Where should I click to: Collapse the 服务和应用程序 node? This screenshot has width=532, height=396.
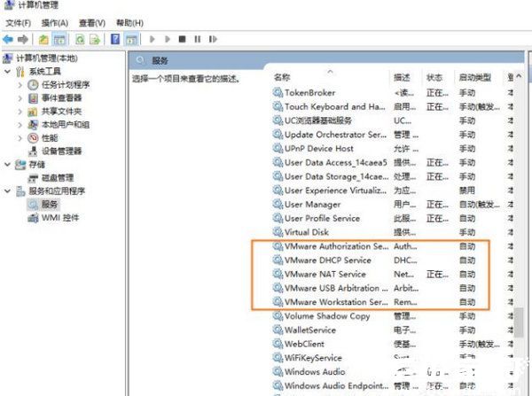coord(7,191)
